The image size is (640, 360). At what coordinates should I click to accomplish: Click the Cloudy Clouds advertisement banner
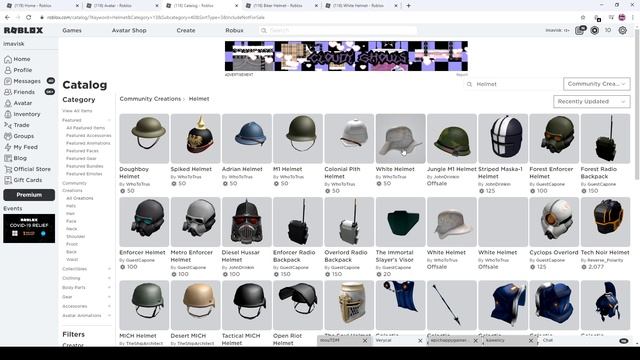346,56
